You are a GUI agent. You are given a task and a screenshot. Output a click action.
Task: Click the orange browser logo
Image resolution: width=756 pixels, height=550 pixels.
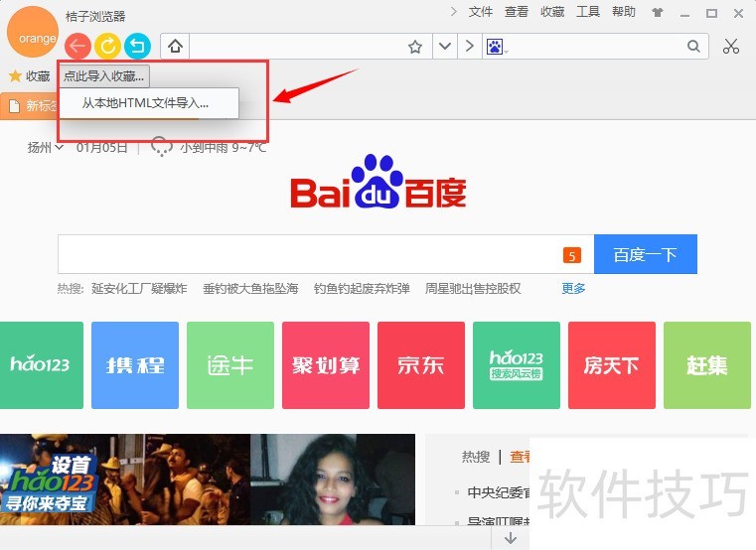(33, 32)
